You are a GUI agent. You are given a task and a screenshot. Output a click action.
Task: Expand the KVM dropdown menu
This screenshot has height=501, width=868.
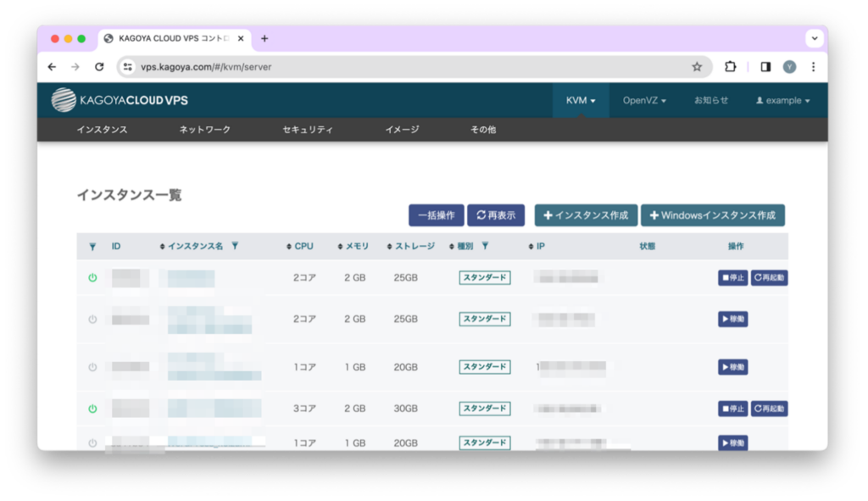point(581,100)
